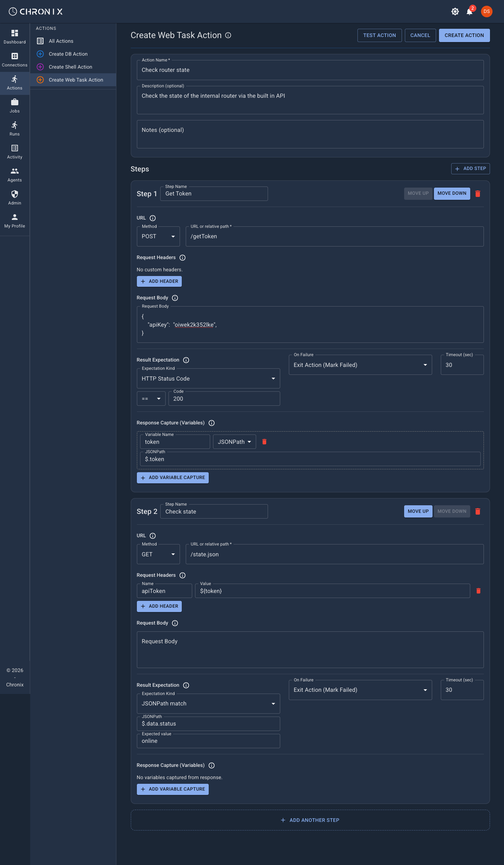Show Result Expectation info in Step 1
The width and height of the screenshot is (504, 865).
coord(186,360)
